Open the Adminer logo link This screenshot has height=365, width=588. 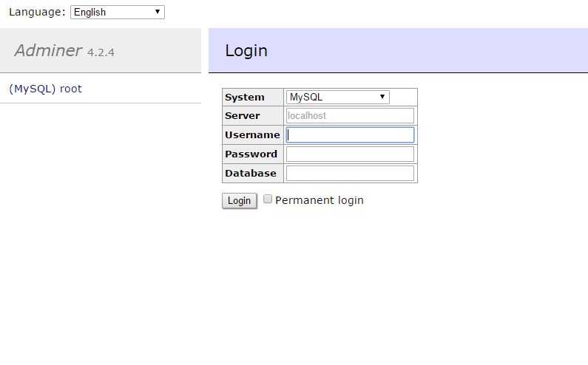click(x=48, y=50)
